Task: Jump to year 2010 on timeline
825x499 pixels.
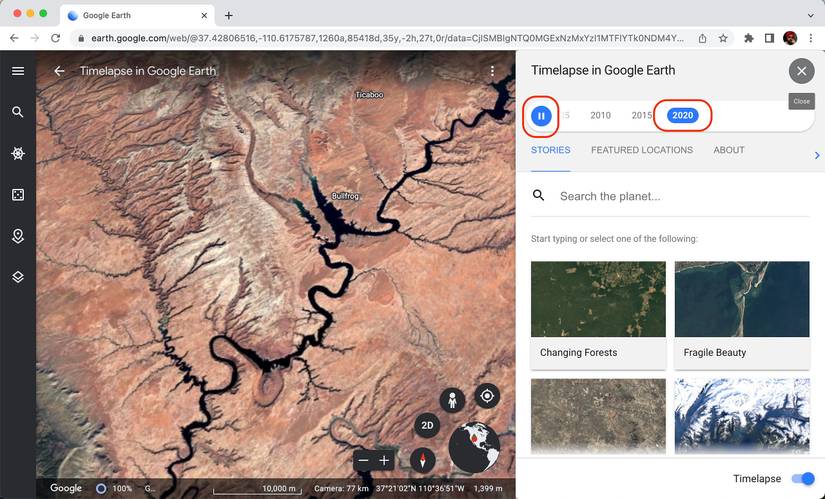Action: click(600, 115)
